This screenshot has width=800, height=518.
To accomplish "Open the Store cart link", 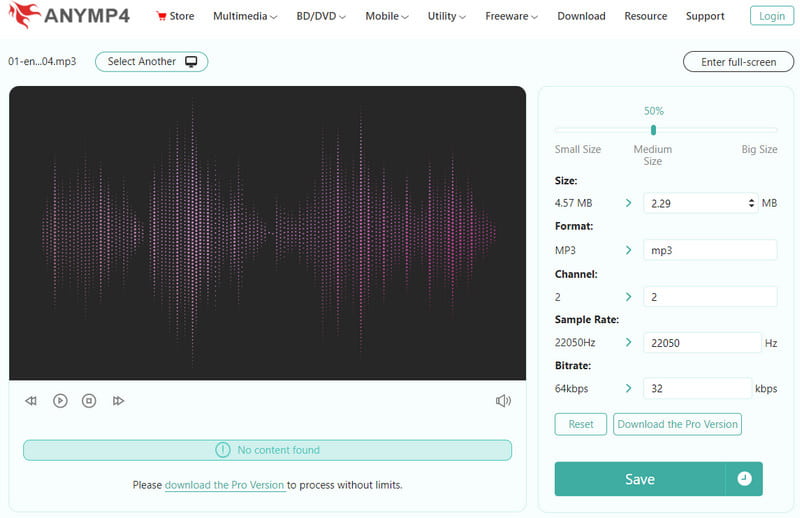I will click(x=175, y=16).
